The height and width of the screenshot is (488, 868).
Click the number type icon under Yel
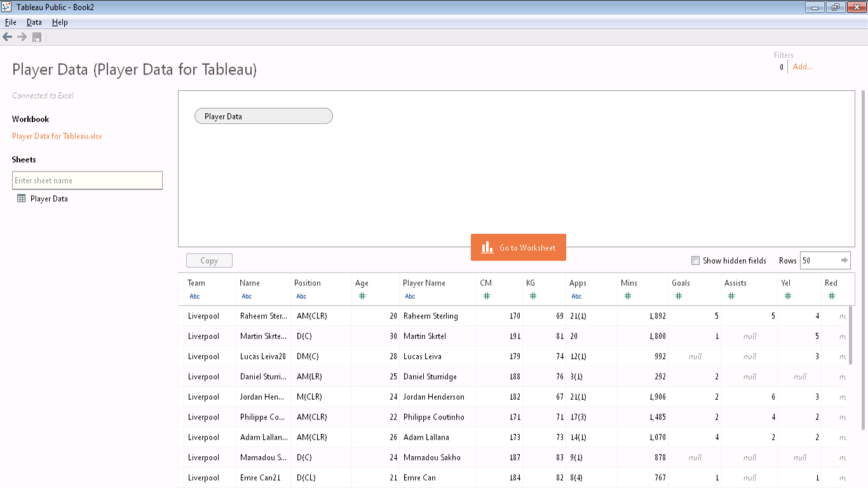click(x=787, y=296)
